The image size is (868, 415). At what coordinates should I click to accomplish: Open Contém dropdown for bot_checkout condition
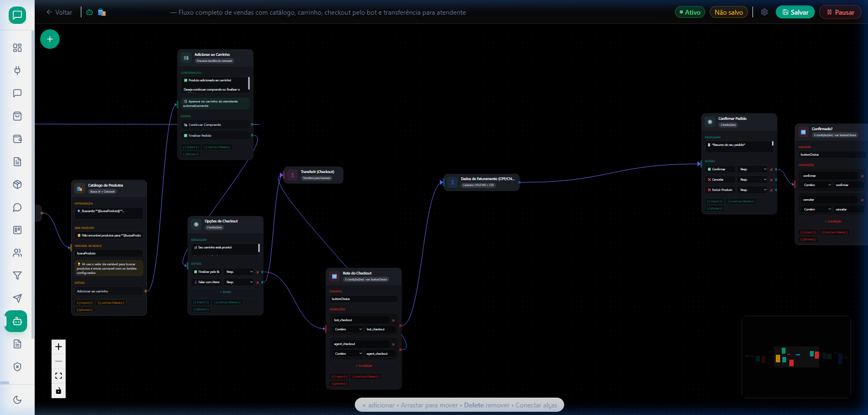[348, 329]
